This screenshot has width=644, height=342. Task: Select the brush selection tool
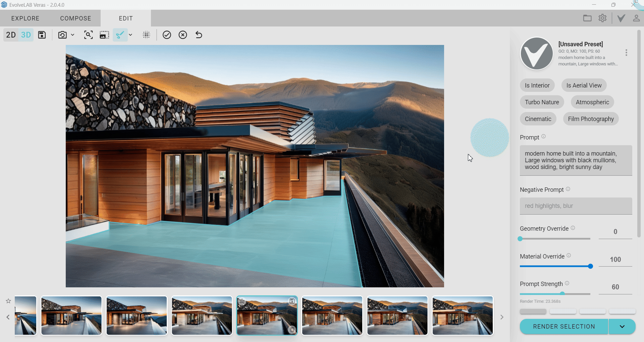[120, 35]
